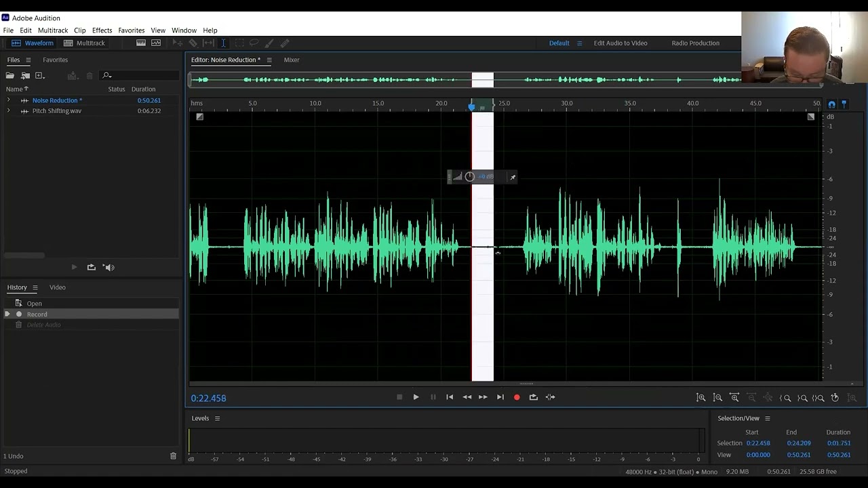Viewport: 868px width, 488px height.
Task: Show the Spectral Pitch Display
Action: (156, 43)
